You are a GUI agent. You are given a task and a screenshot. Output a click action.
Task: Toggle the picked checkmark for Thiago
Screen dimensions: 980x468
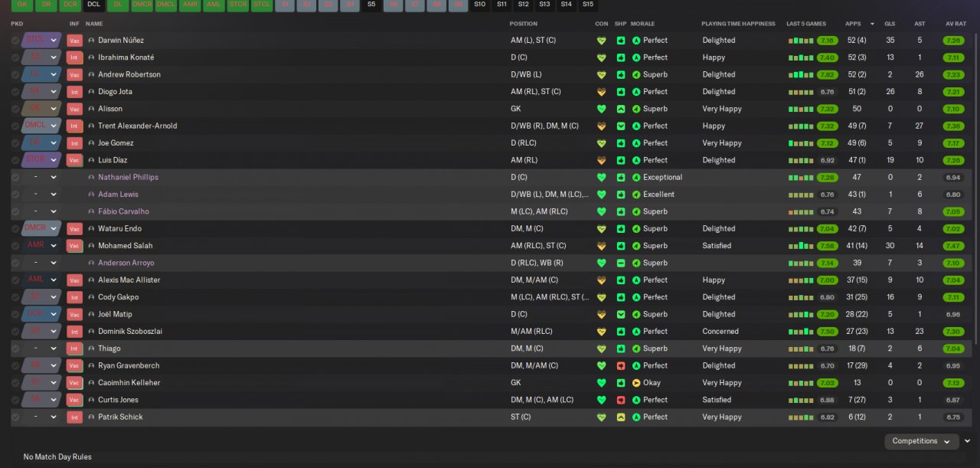point(15,349)
